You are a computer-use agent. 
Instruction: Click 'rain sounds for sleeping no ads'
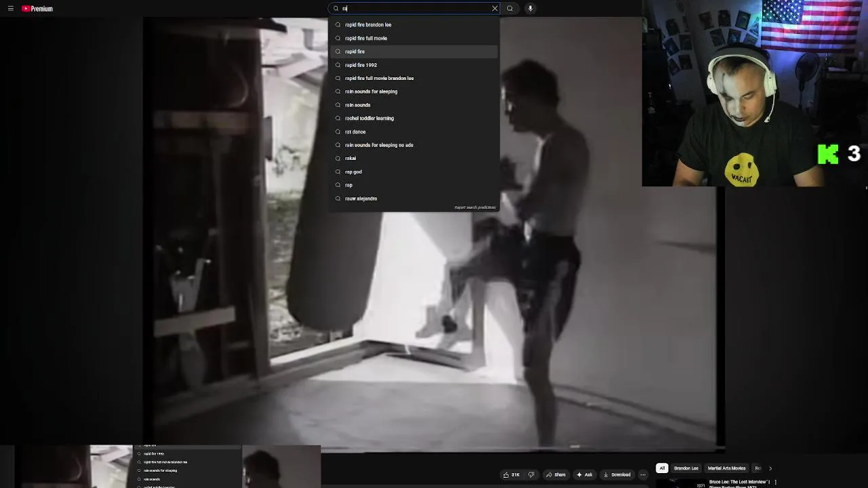click(414, 145)
